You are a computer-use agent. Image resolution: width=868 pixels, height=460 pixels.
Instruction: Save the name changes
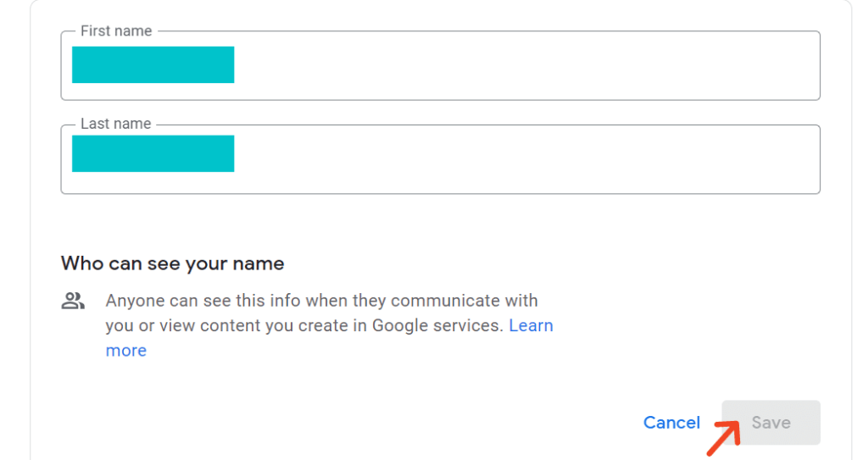point(771,423)
